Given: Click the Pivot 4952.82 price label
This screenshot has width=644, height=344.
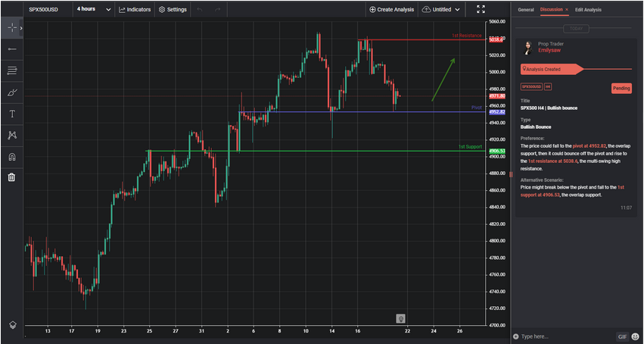Looking at the screenshot, I should (496, 112).
